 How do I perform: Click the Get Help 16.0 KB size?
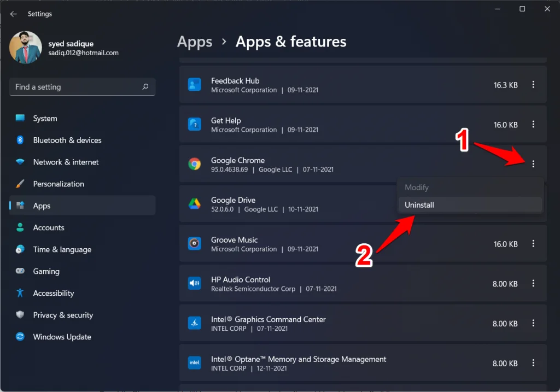506,125
